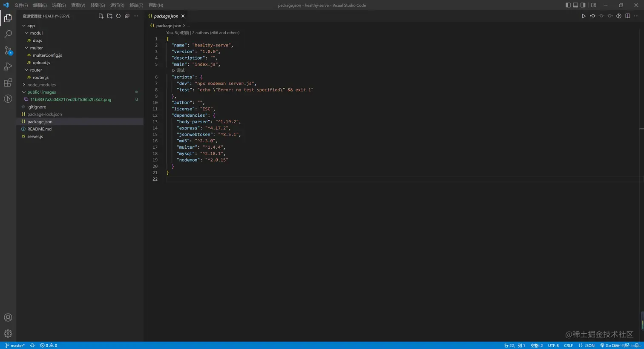Change encoding UTF-8
The height and width of the screenshot is (349, 644).
(x=553, y=346)
